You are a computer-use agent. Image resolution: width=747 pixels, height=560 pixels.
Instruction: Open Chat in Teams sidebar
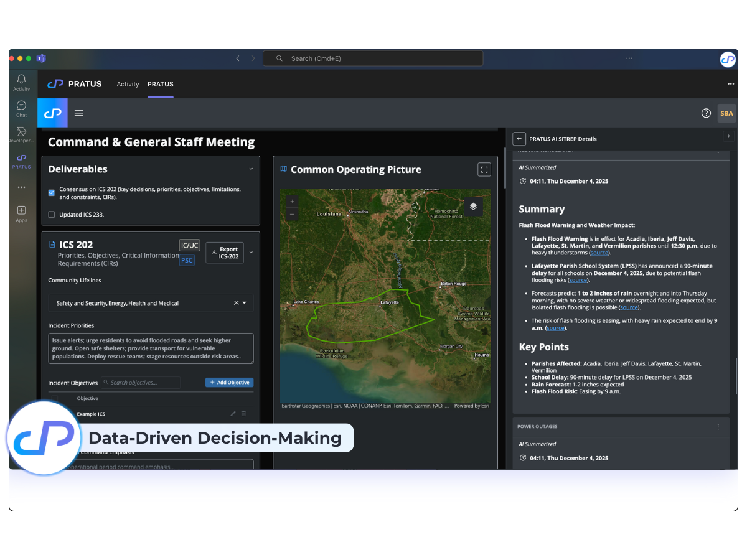click(x=22, y=109)
